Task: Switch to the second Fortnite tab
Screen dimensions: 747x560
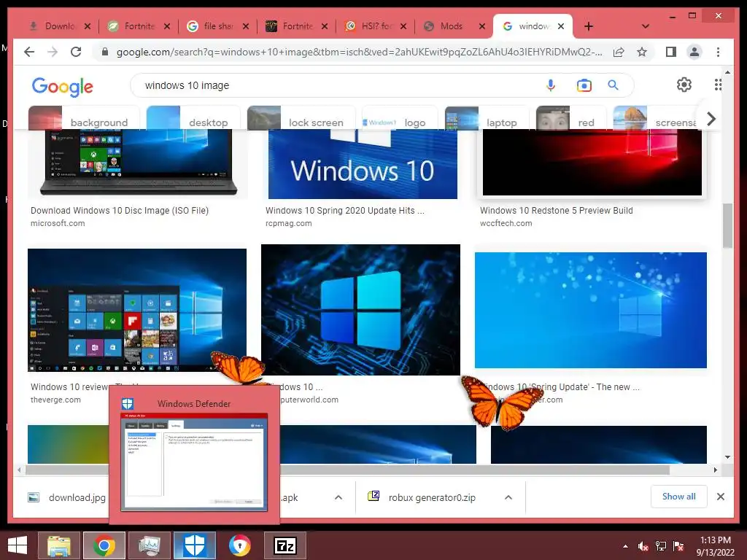Action: click(296, 26)
